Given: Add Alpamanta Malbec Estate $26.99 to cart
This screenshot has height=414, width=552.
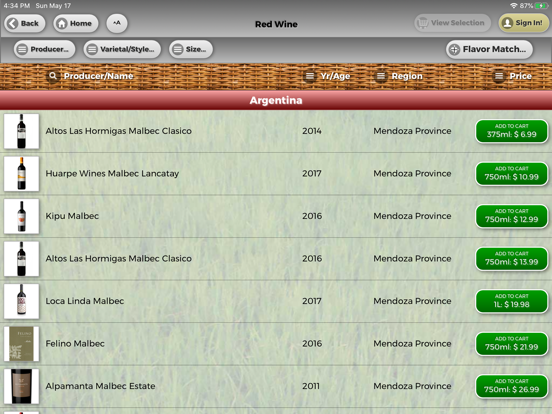Looking at the screenshot, I should click(512, 386).
